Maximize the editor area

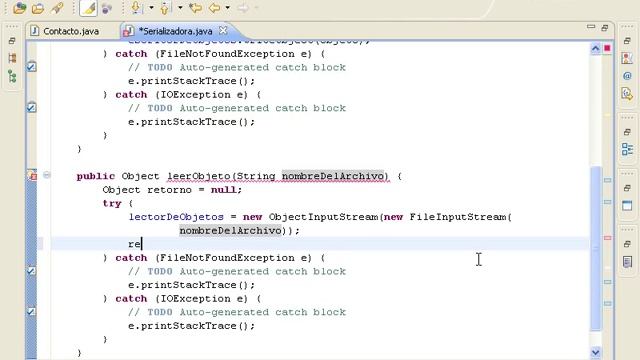(x=605, y=28)
